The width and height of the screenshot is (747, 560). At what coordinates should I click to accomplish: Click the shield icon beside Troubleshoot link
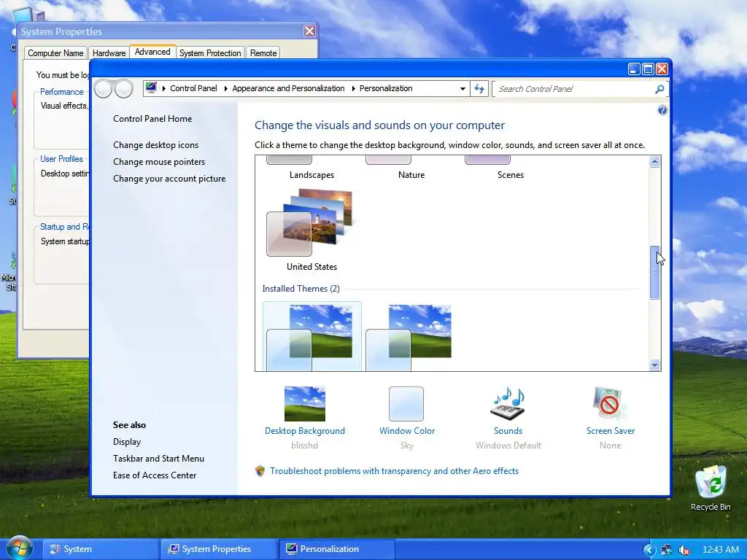point(260,471)
